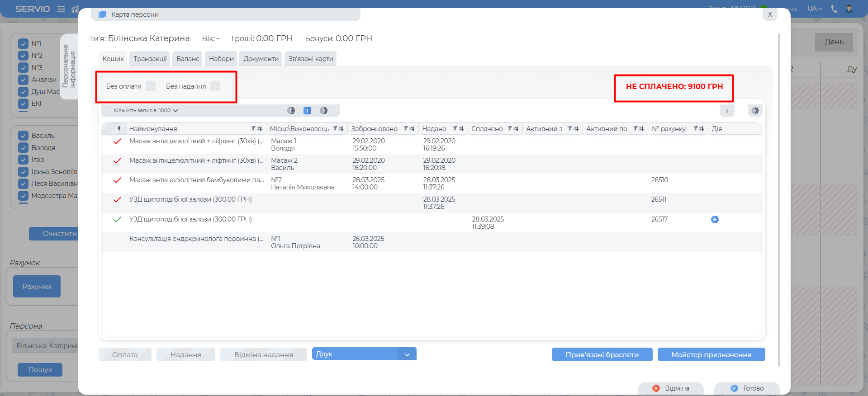Viewport: 868px width, 396px height.
Task: Go to next page arrow icon
Action: pyautogui.click(x=324, y=111)
